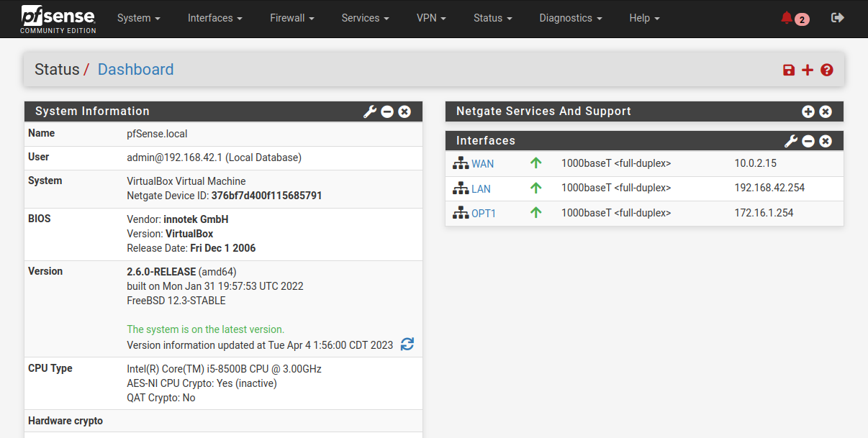Click the Interfaces widget title
Viewport: 868px width, 438px height.
(x=486, y=141)
